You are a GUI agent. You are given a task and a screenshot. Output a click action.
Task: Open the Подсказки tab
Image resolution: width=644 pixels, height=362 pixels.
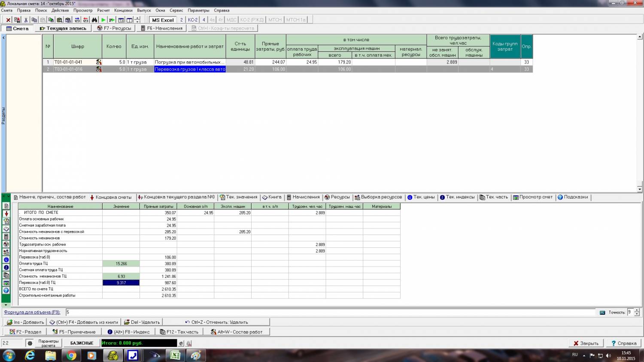click(x=573, y=197)
